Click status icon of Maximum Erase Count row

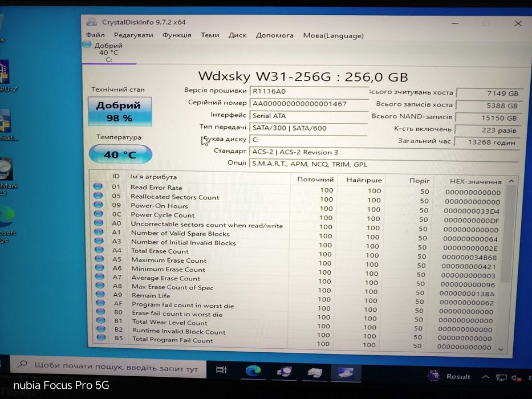(x=99, y=259)
